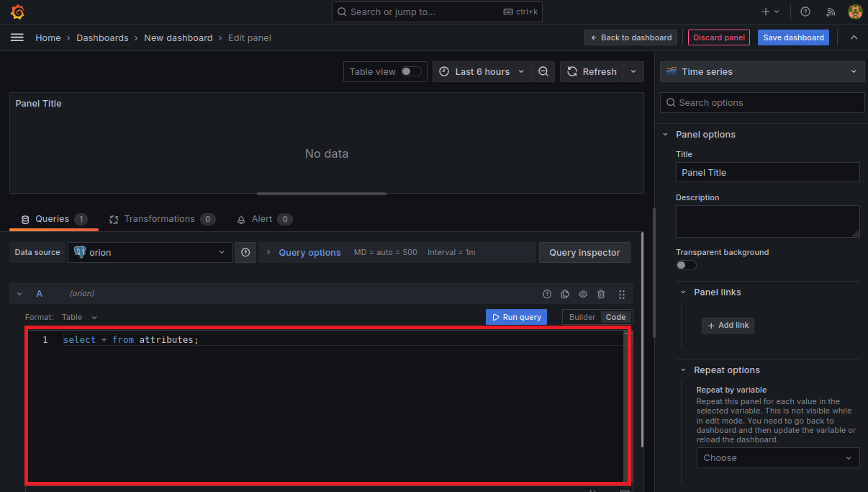Show help for query A
Screen dimensions: 868x492
(547, 294)
